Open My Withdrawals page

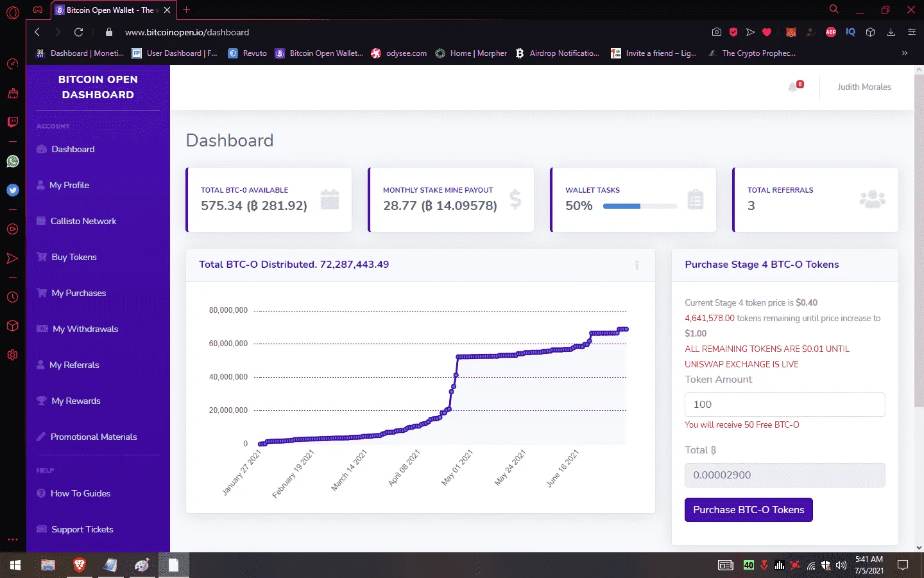(x=85, y=329)
